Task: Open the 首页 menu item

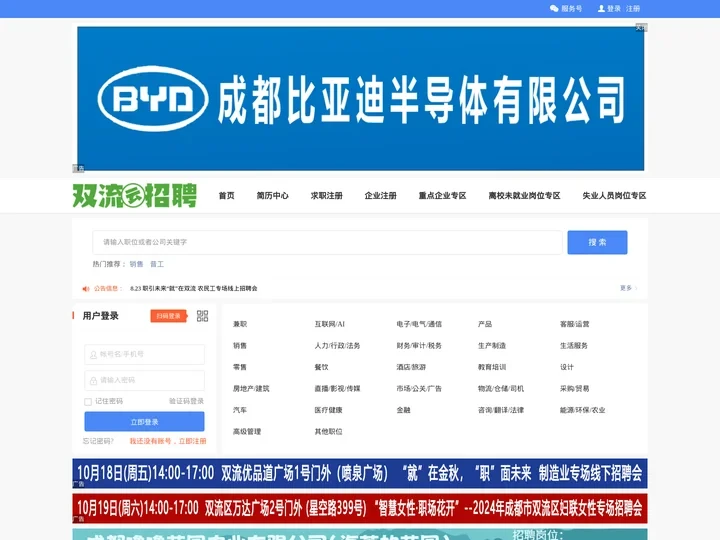Action: 226,196
